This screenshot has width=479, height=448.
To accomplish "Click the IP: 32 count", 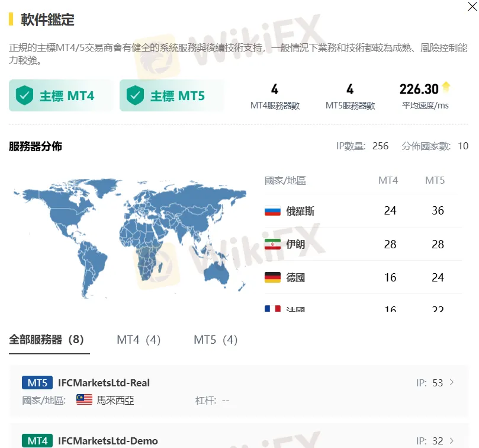I will [x=429, y=441].
